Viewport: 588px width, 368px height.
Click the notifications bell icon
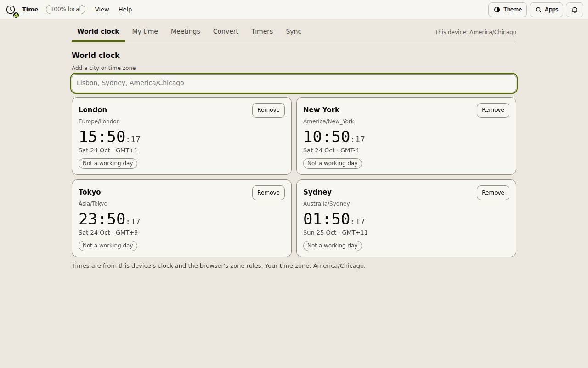point(575,10)
